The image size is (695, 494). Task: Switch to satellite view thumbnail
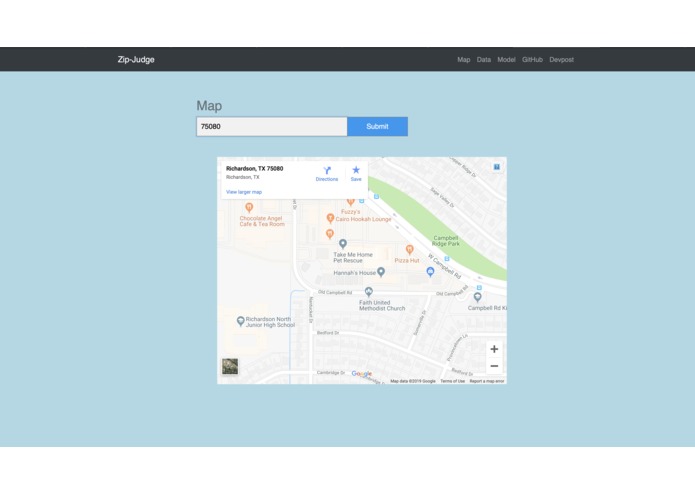click(x=230, y=366)
